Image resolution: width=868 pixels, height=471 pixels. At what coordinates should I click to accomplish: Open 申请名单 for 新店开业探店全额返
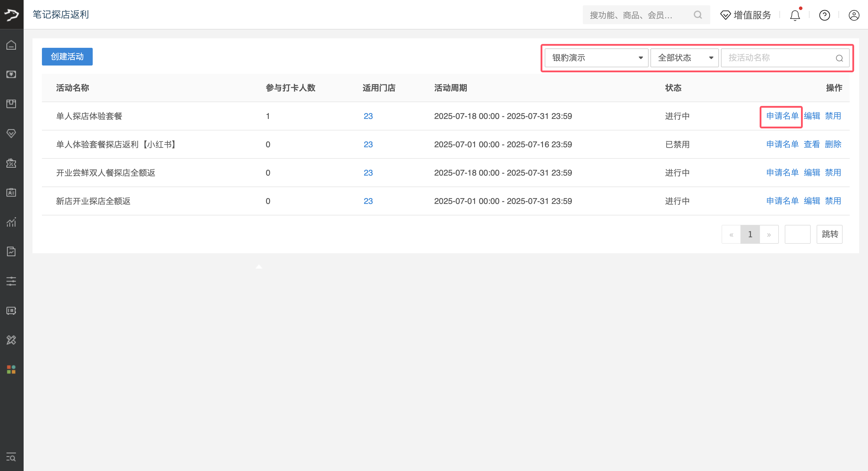[782, 201]
